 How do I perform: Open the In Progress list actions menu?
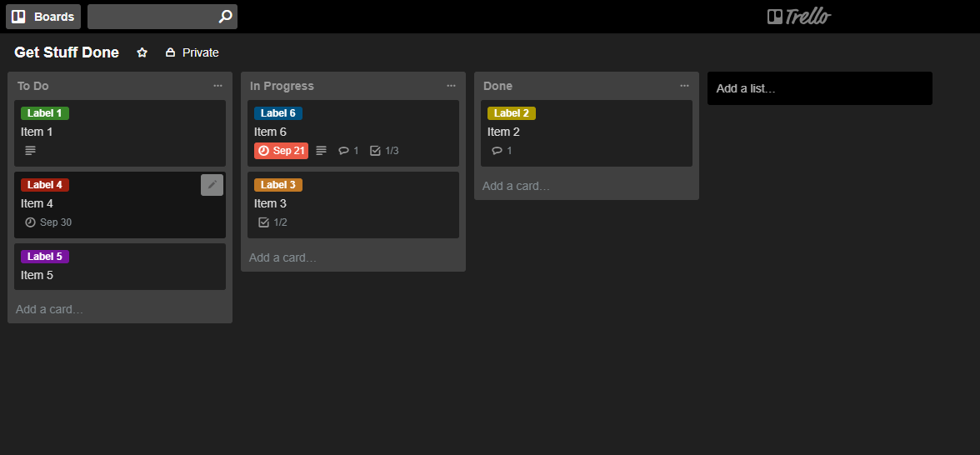[x=452, y=86]
